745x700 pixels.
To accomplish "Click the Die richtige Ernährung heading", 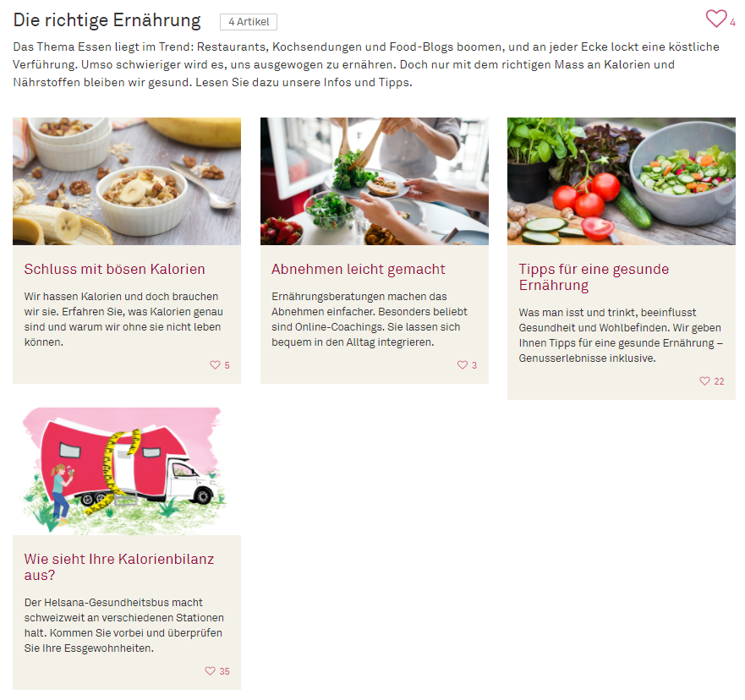I will pyautogui.click(x=107, y=20).
